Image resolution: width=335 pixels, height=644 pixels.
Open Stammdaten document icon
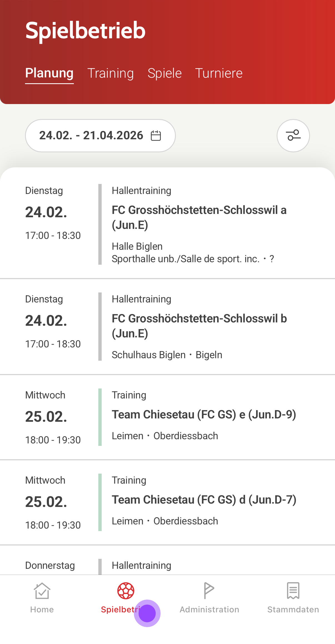293,591
